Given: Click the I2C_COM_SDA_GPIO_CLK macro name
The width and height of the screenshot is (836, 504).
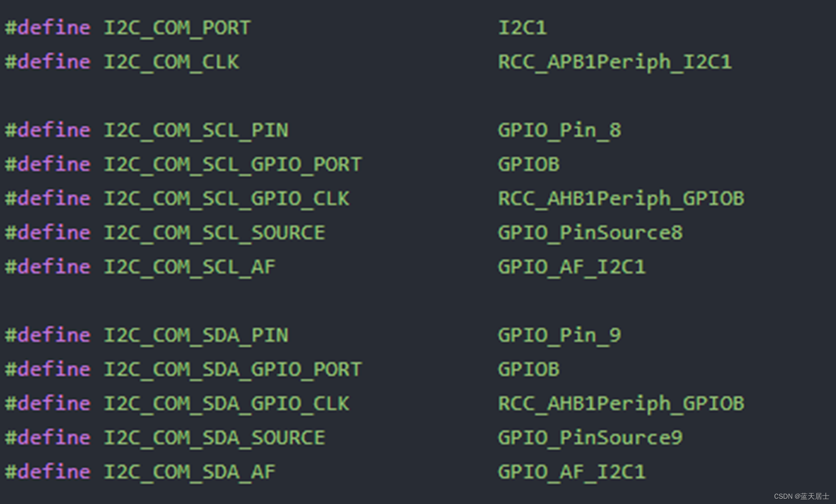Looking at the screenshot, I should 227,404.
